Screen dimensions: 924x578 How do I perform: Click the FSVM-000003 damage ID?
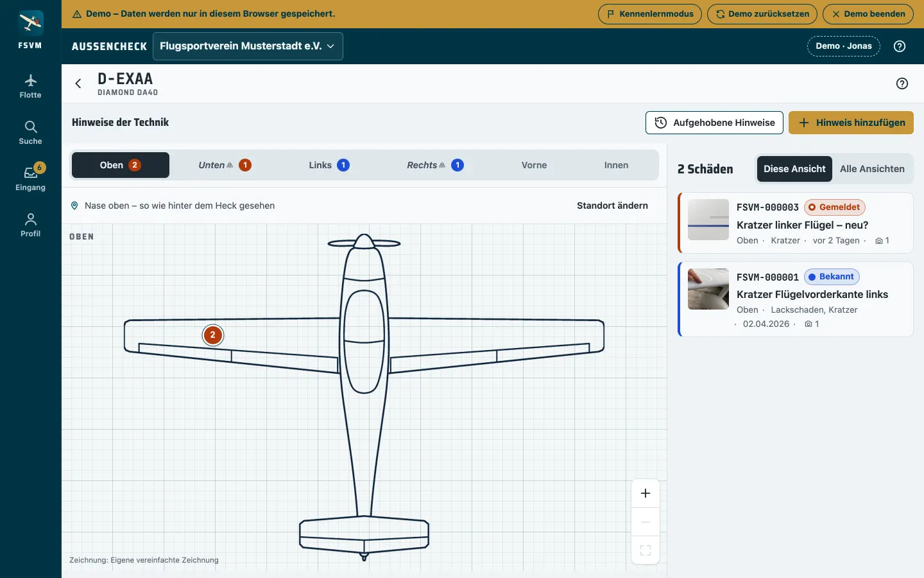pyautogui.click(x=767, y=207)
